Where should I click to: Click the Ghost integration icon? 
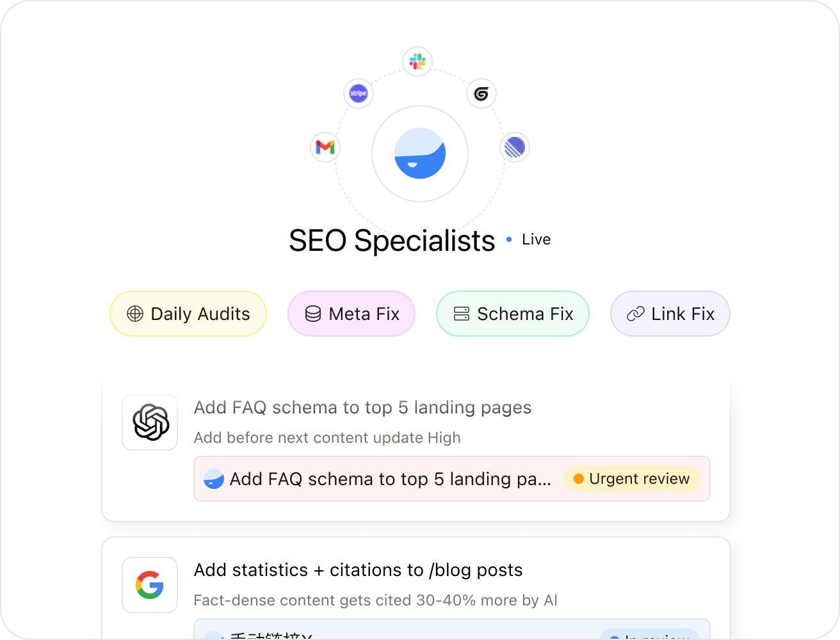(481, 93)
